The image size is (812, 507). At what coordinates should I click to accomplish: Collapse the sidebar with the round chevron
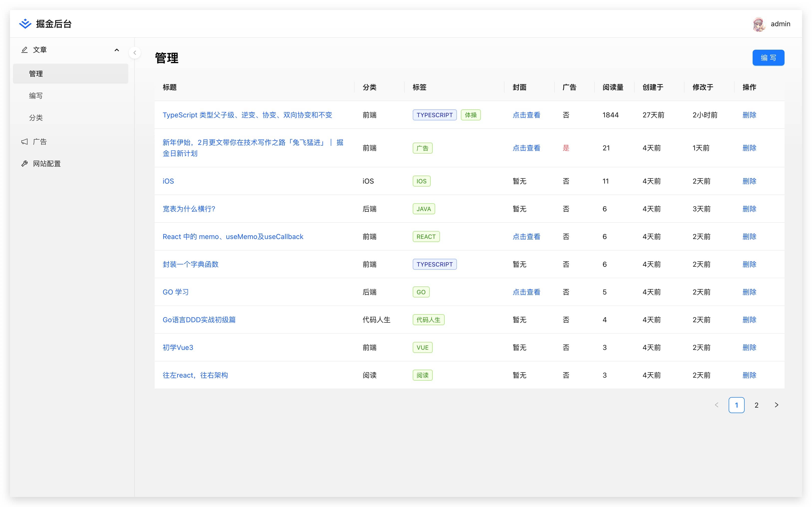coord(135,53)
